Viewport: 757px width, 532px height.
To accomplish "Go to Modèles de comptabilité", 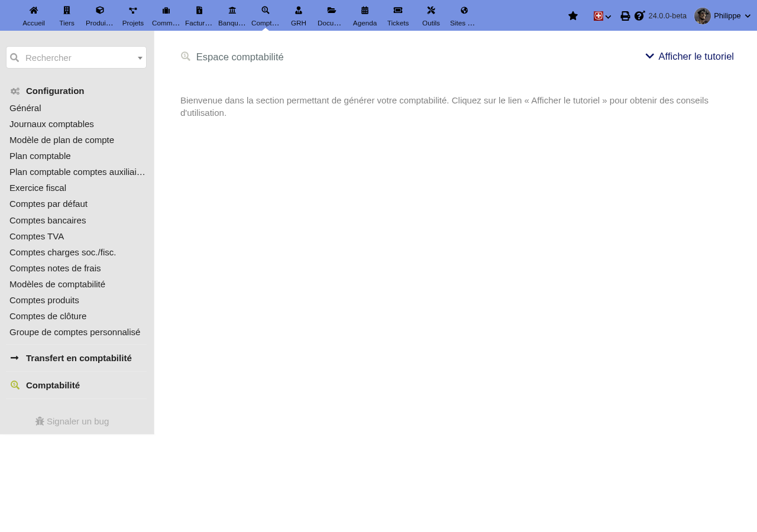I will (x=57, y=284).
